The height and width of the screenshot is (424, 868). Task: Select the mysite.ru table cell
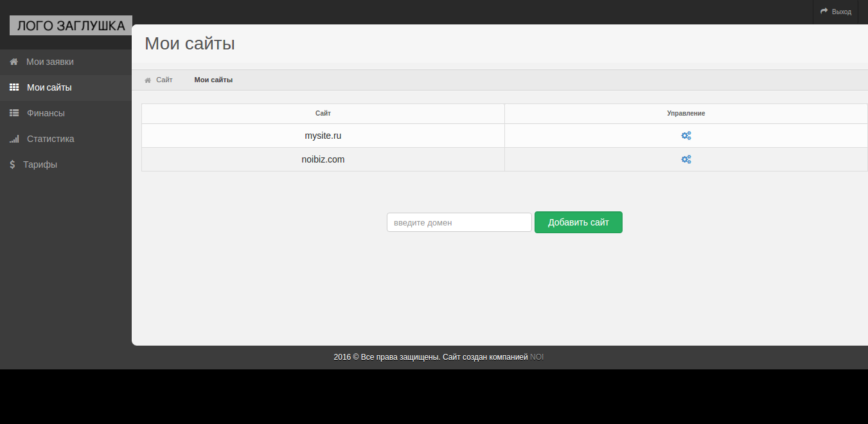pyautogui.click(x=323, y=136)
